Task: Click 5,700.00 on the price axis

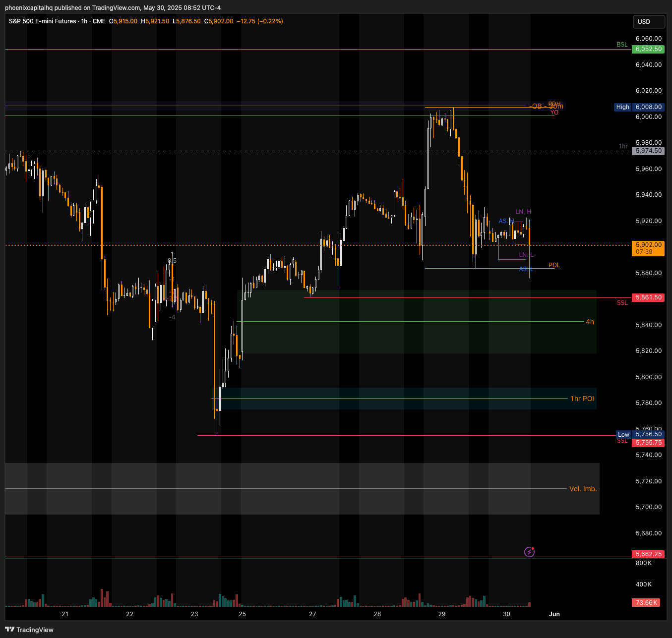Action: pyautogui.click(x=649, y=507)
